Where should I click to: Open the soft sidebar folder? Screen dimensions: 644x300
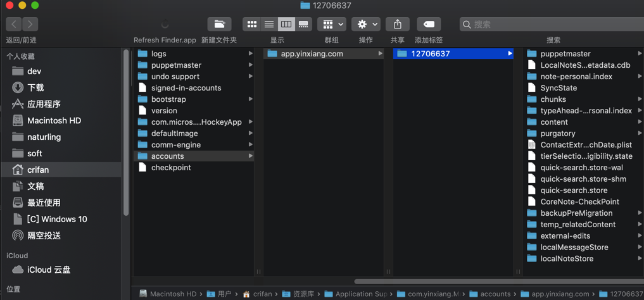[61, 153]
